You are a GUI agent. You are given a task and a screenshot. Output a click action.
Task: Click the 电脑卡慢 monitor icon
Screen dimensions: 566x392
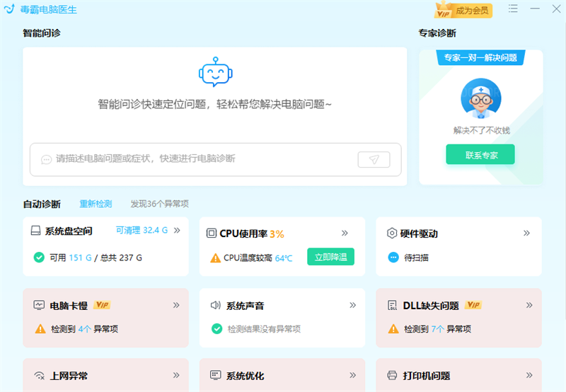click(39, 306)
